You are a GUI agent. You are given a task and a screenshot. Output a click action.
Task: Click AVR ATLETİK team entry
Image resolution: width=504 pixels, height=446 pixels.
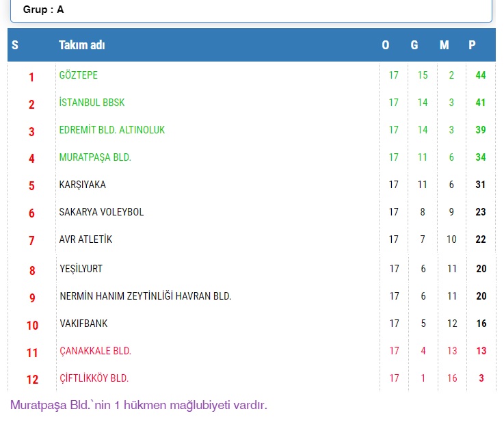click(85, 239)
